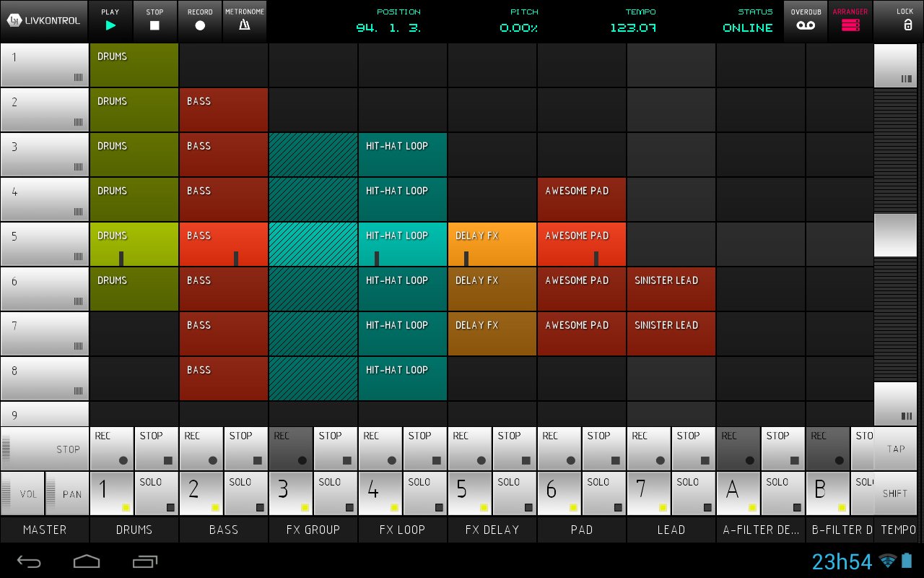Open master VOL control
The width and height of the screenshot is (924, 578).
22,493
